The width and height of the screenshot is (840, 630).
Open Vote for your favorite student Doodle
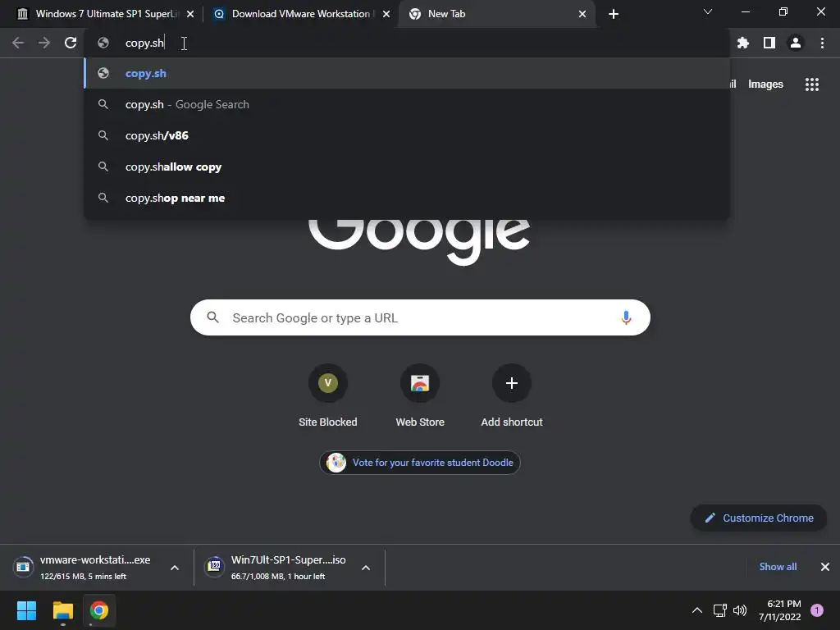pyautogui.click(x=420, y=463)
